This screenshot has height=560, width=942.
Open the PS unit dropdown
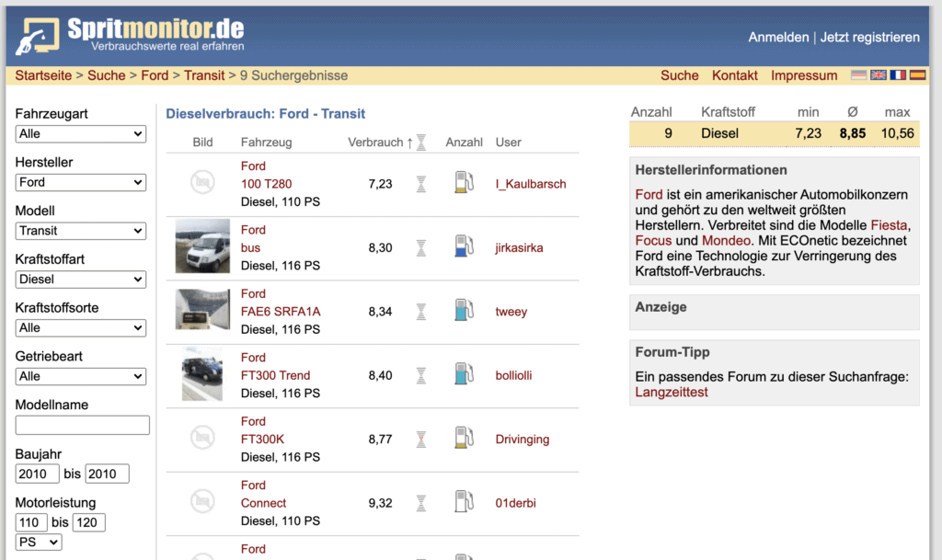[x=39, y=543]
